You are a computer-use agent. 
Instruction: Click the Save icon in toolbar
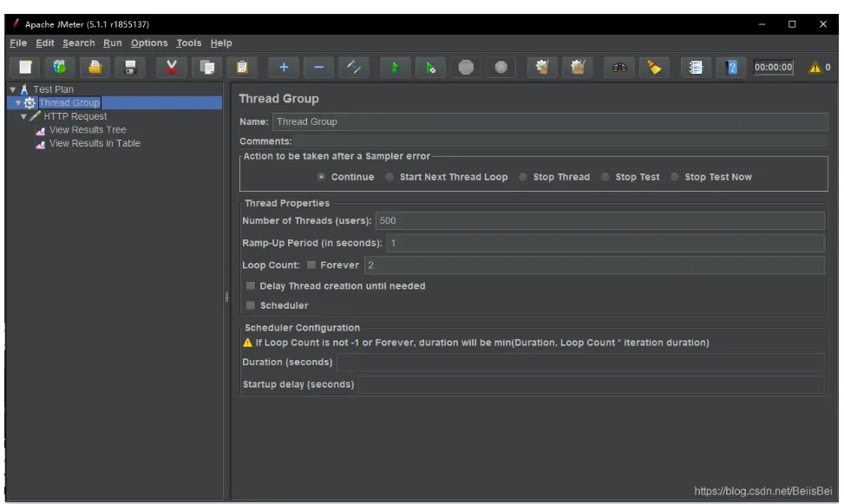pos(130,67)
